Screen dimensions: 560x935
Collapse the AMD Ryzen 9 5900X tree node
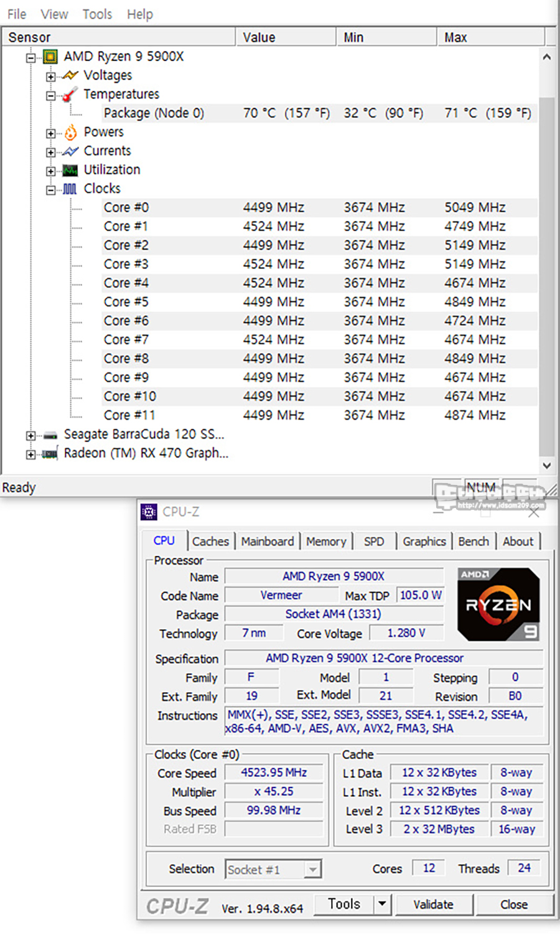(30, 57)
